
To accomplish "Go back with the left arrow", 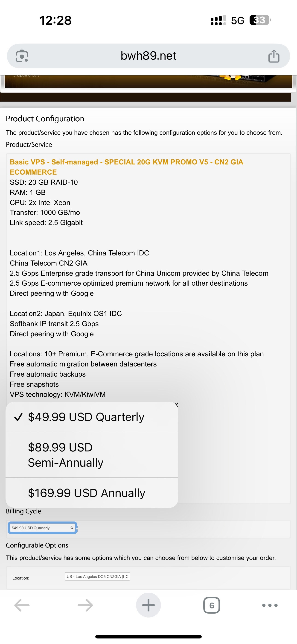I will pyautogui.click(x=22, y=605).
